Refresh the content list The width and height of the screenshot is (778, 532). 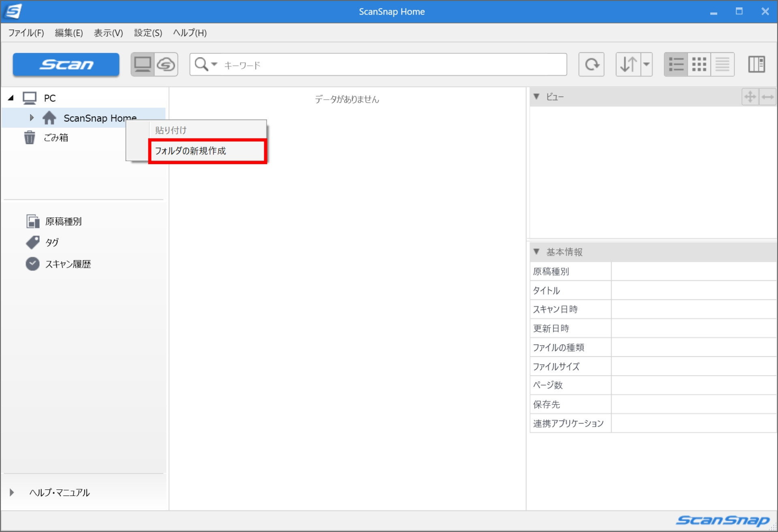[x=592, y=64]
